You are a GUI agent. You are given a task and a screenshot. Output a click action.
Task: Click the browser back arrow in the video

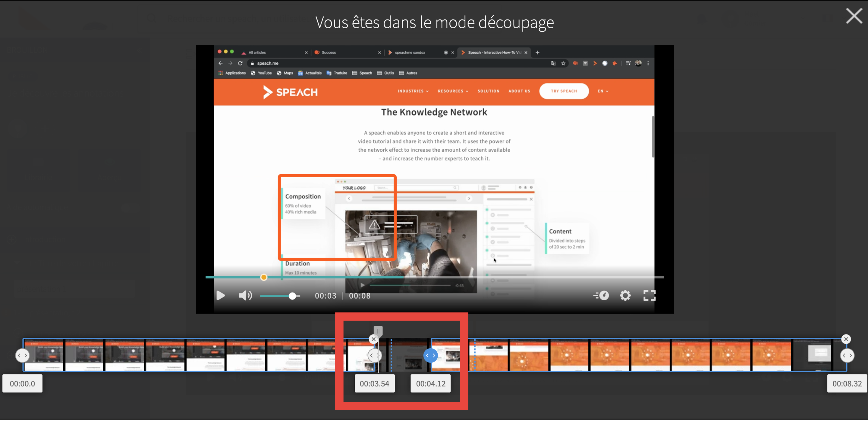pos(220,63)
